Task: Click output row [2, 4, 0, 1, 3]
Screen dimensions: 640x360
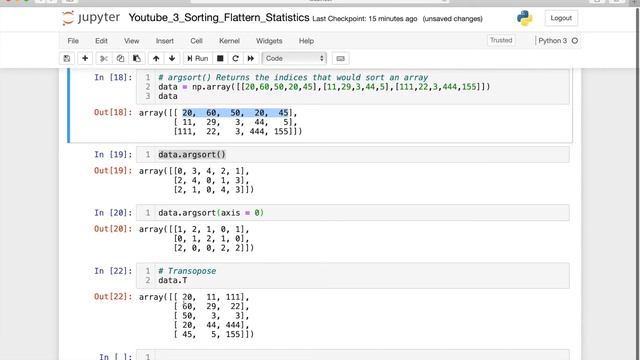Action: (211, 180)
